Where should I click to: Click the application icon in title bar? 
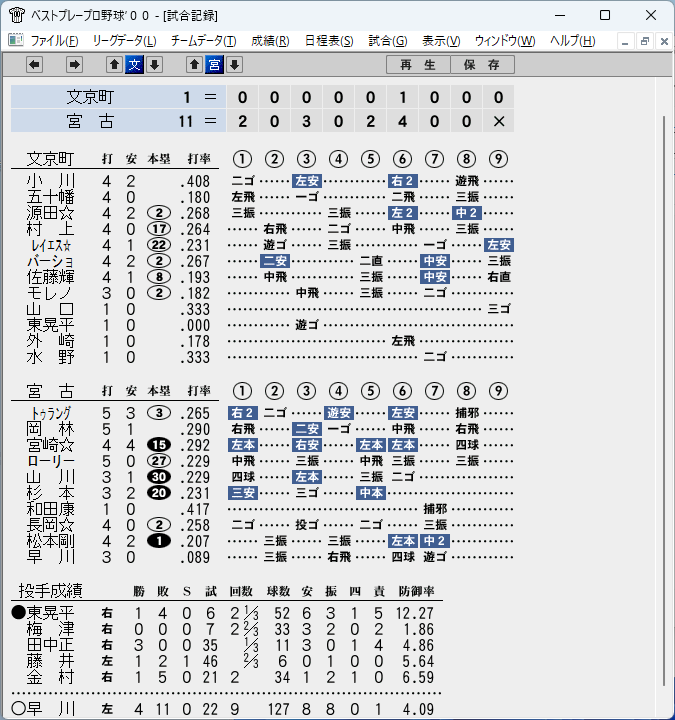coord(17,15)
